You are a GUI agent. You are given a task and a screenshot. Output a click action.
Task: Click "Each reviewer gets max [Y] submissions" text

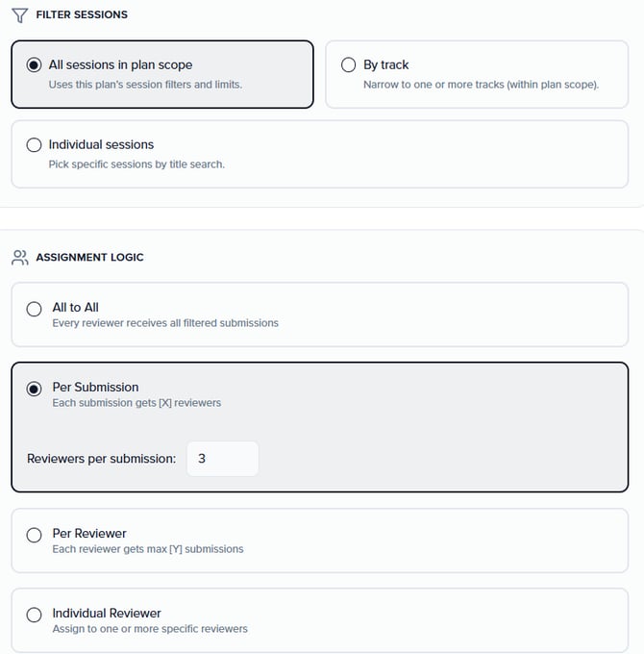(148, 549)
